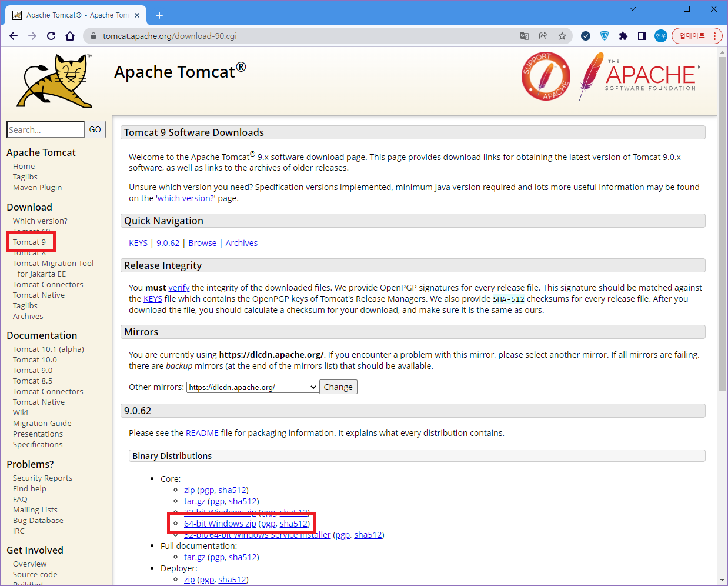The height and width of the screenshot is (586, 728).
Task: Open Tomcat Native under Download
Action: 39,295
